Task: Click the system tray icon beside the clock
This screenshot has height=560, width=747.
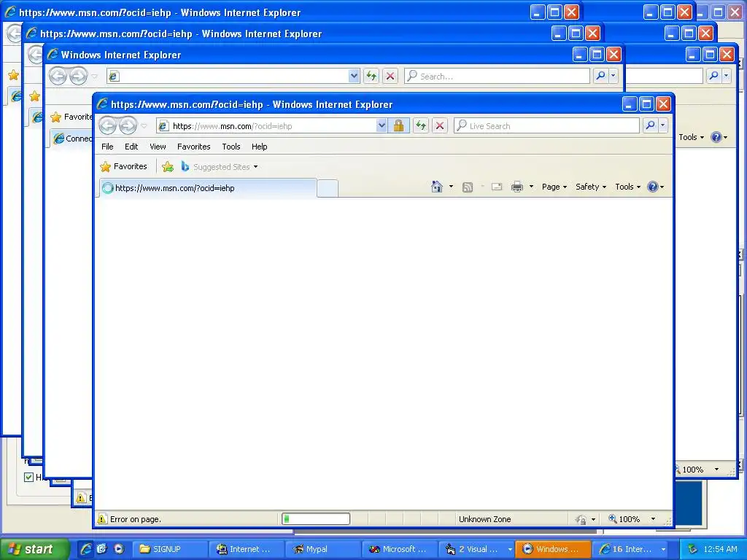Action: click(x=692, y=549)
